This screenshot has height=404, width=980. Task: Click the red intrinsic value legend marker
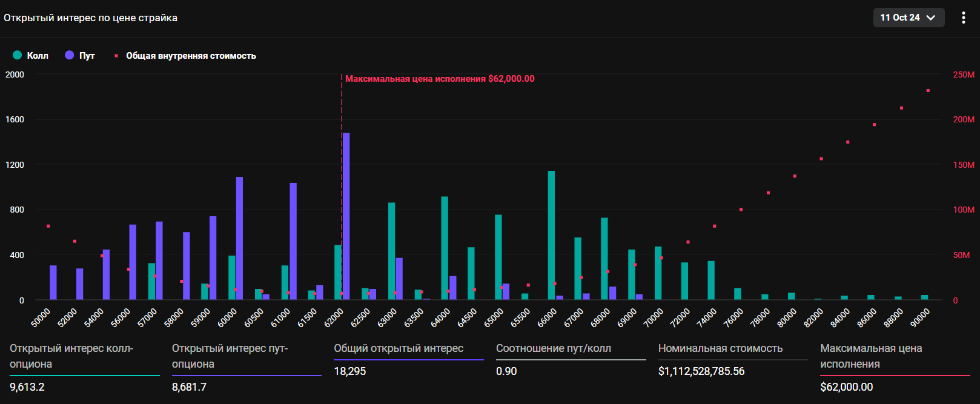click(x=116, y=56)
